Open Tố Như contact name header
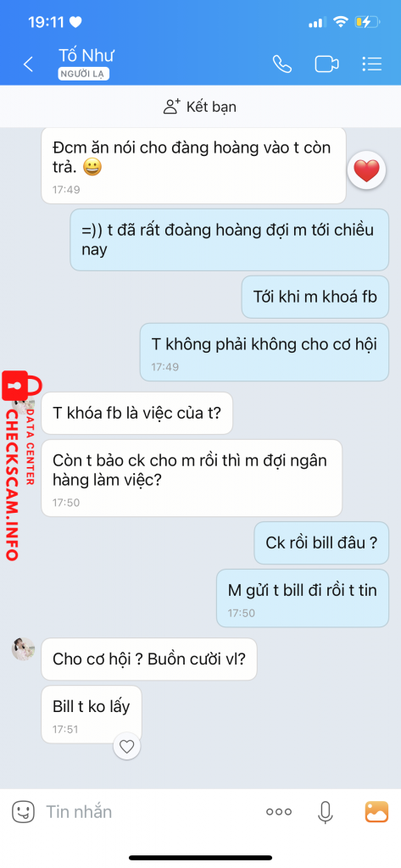The height and width of the screenshot is (868, 401). click(x=86, y=56)
